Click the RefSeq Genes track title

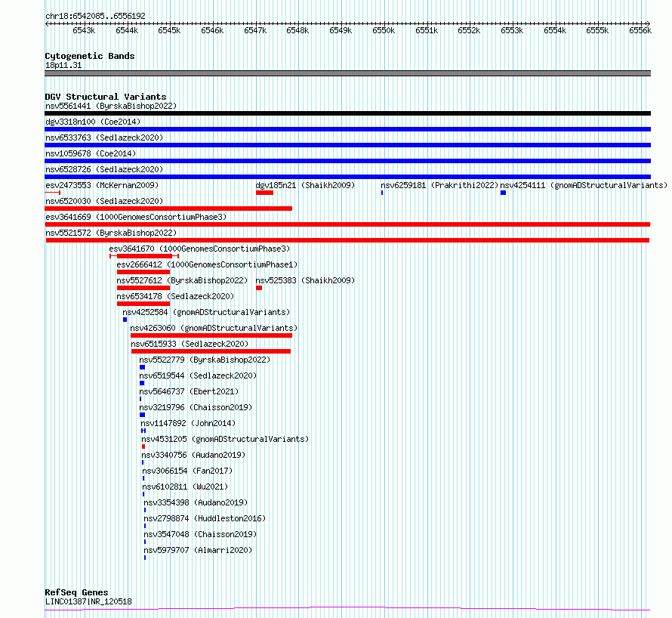tap(76, 592)
